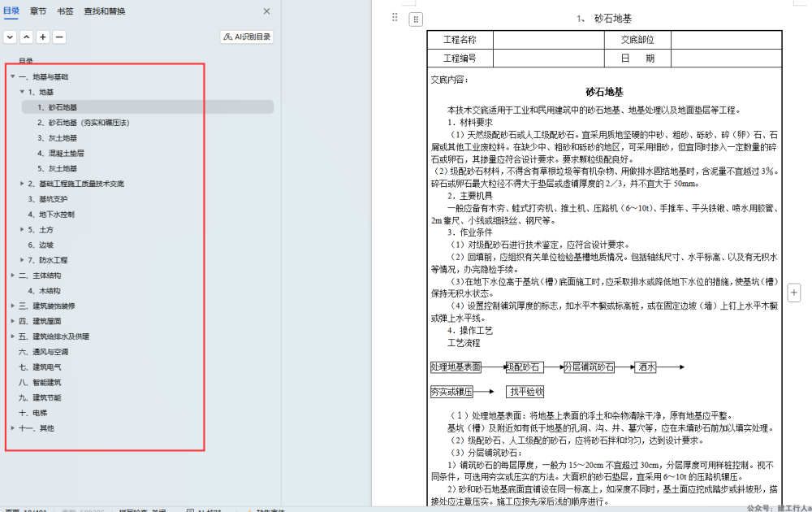This screenshot has width=812, height=512.
Task: Click the minus button in outline toolbar
Action: (x=59, y=37)
